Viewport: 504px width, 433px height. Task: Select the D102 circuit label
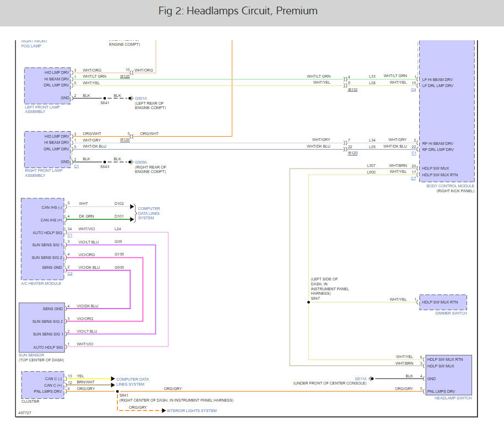coord(119,203)
